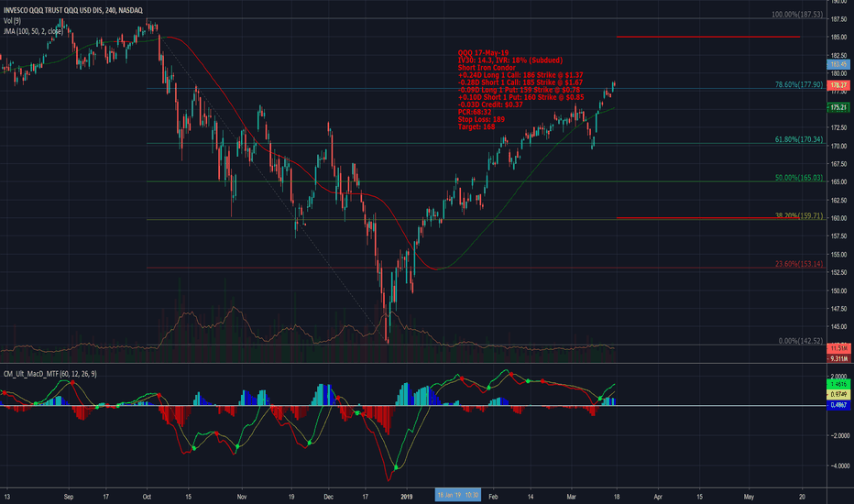The width and height of the screenshot is (854, 504).
Task: Select the lower red horizontal line at 160
Action: [708, 218]
